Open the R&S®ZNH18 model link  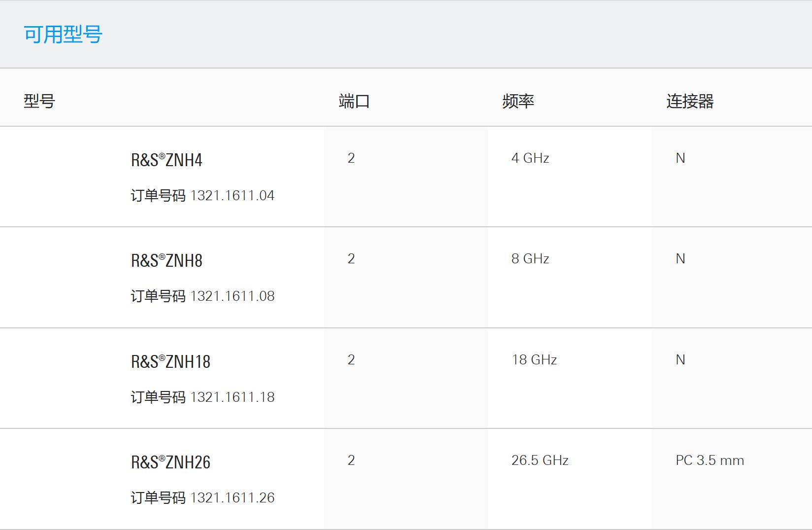click(170, 362)
